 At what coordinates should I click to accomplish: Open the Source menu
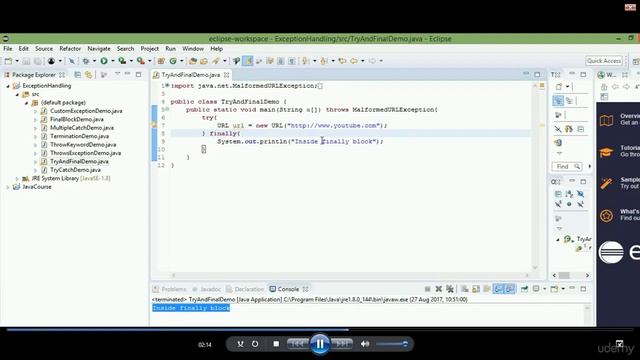(44, 49)
